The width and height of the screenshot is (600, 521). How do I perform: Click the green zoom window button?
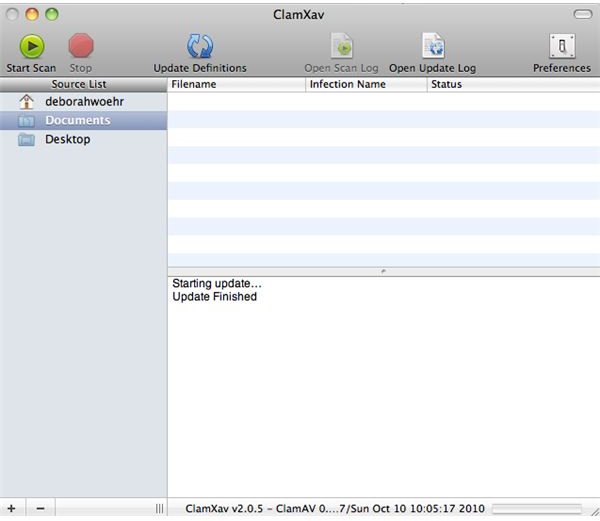coord(52,15)
